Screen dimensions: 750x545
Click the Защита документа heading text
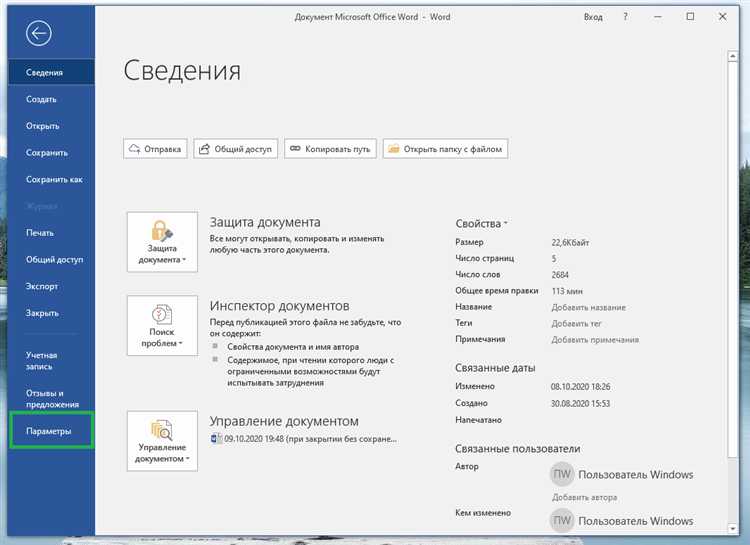click(x=265, y=222)
